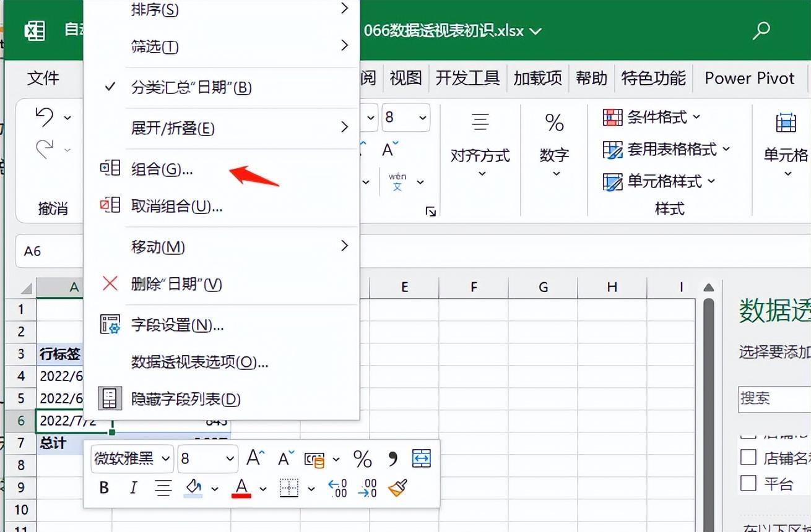Image resolution: width=811 pixels, height=532 pixels.
Task: Click Bold in the mini toolbar
Action: pos(104,488)
